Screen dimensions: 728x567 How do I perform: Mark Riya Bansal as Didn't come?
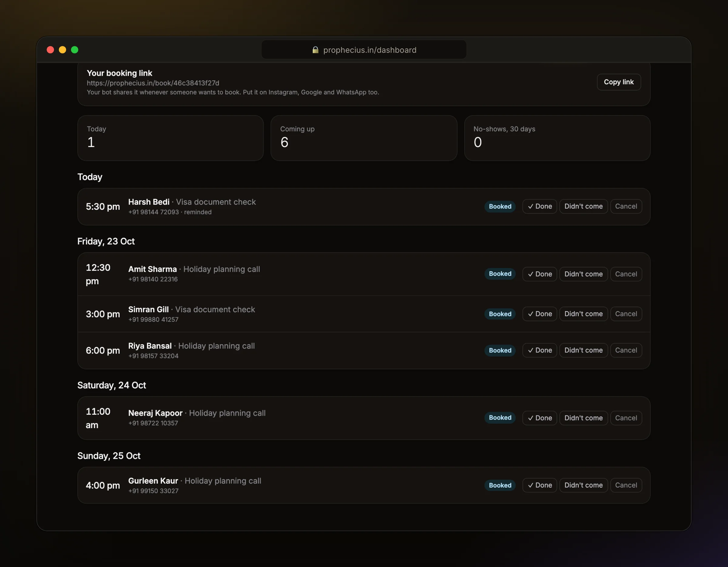pyautogui.click(x=583, y=350)
